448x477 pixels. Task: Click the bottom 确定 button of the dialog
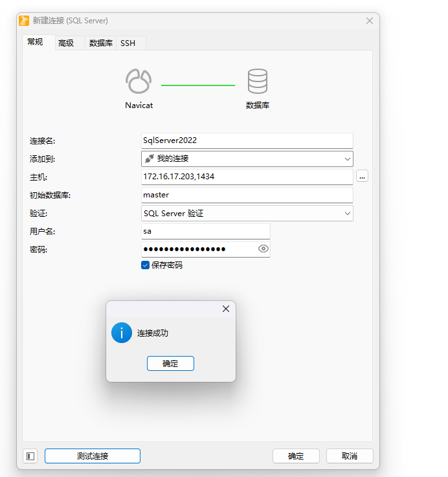(296, 456)
